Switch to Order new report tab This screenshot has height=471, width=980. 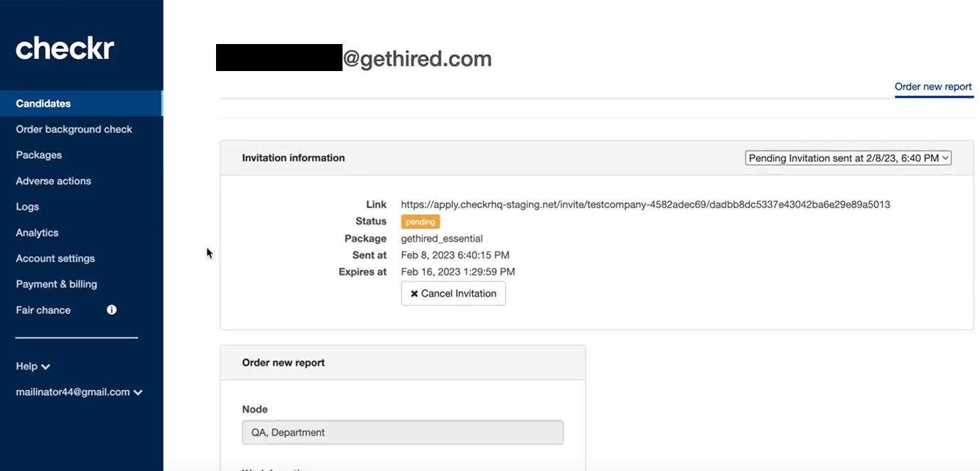pos(933,87)
